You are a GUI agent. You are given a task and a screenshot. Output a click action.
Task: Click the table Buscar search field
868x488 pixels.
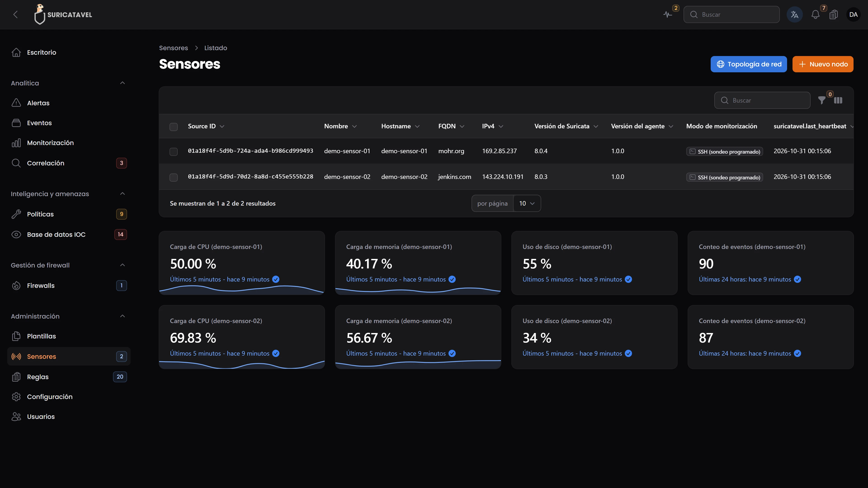point(762,100)
